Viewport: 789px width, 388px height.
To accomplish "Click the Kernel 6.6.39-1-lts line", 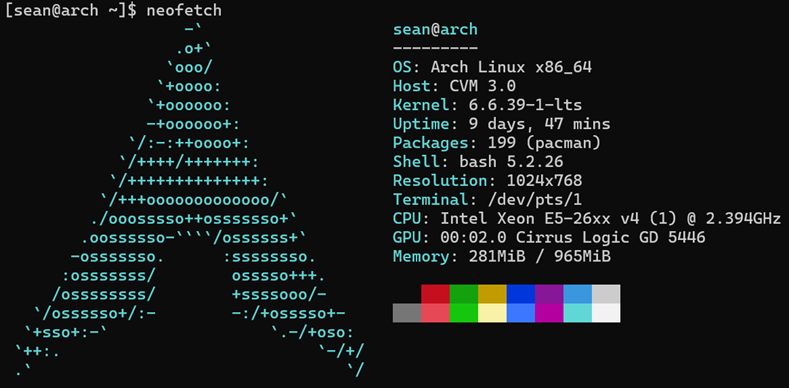I will pos(487,105).
